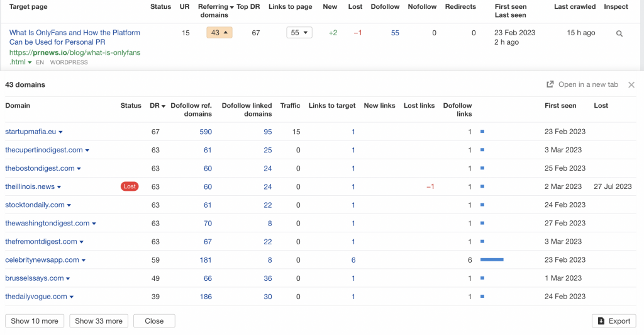
Task: Open the theillinois.news dropdown arrow
Action: tap(59, 187)
